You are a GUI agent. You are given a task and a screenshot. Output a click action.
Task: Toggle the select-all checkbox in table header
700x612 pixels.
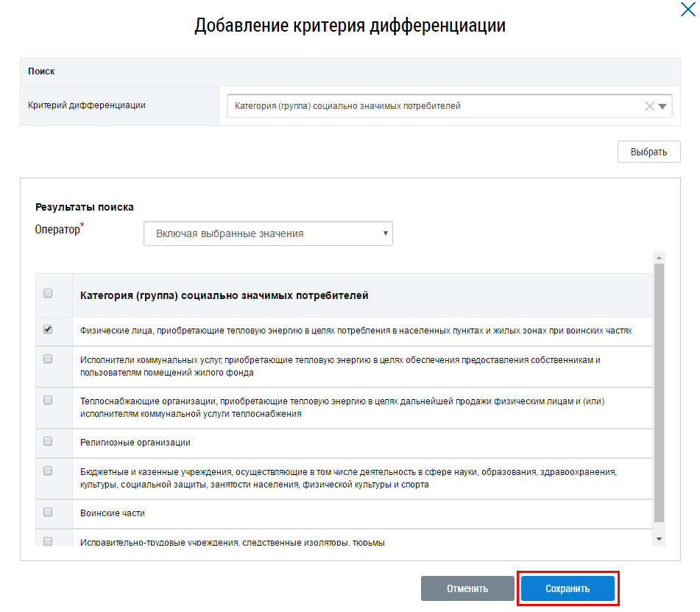point(49,293)
